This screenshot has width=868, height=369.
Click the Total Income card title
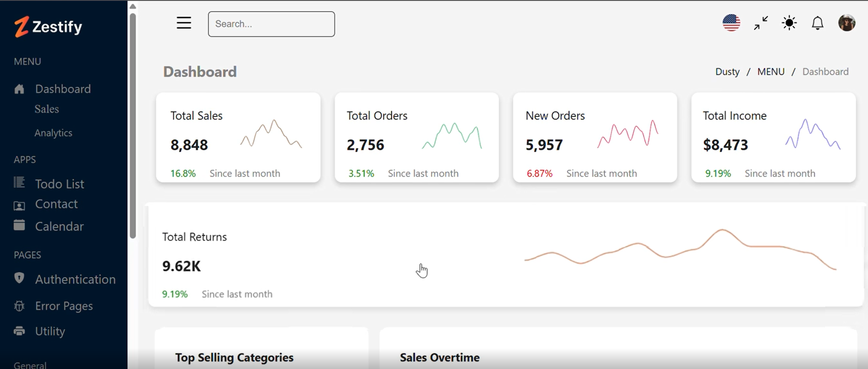click(734, 116)
